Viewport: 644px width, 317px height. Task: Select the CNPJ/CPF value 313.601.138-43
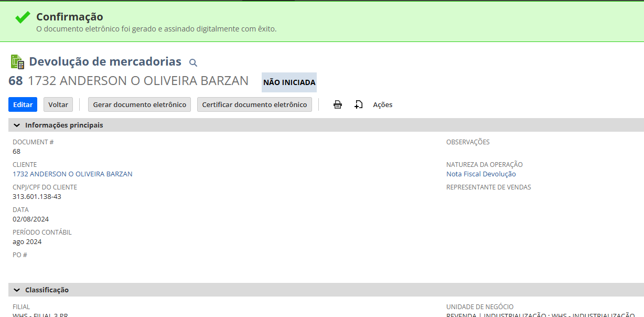click(37, 197)
